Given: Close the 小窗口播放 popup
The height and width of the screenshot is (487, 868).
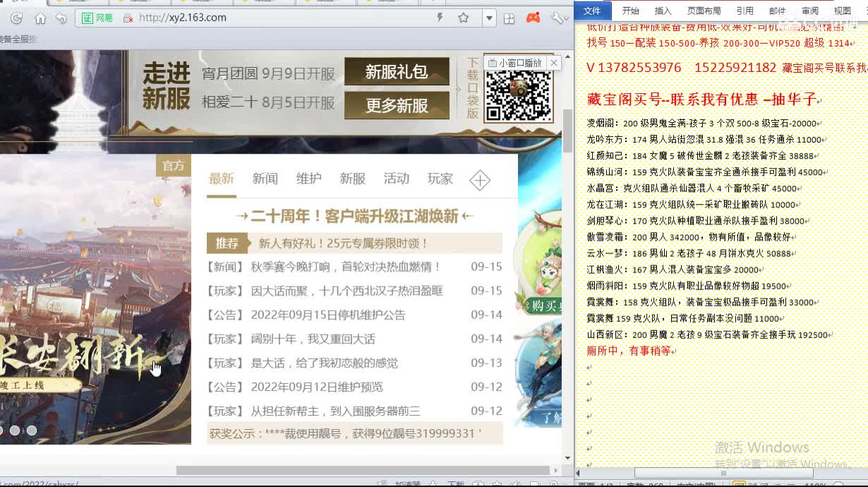Looking at the screenshot, I should [554, 63].
